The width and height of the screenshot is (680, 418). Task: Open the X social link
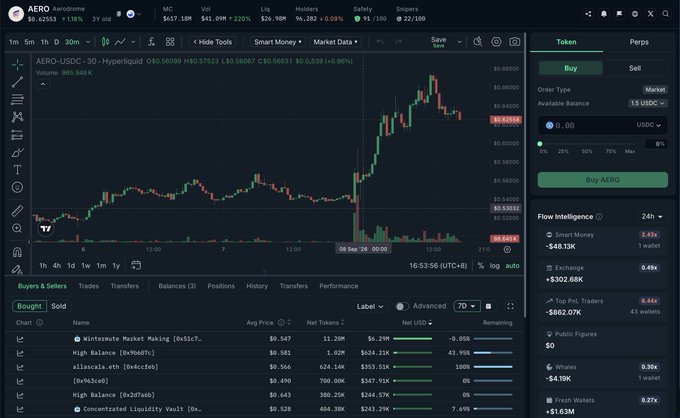651,14
